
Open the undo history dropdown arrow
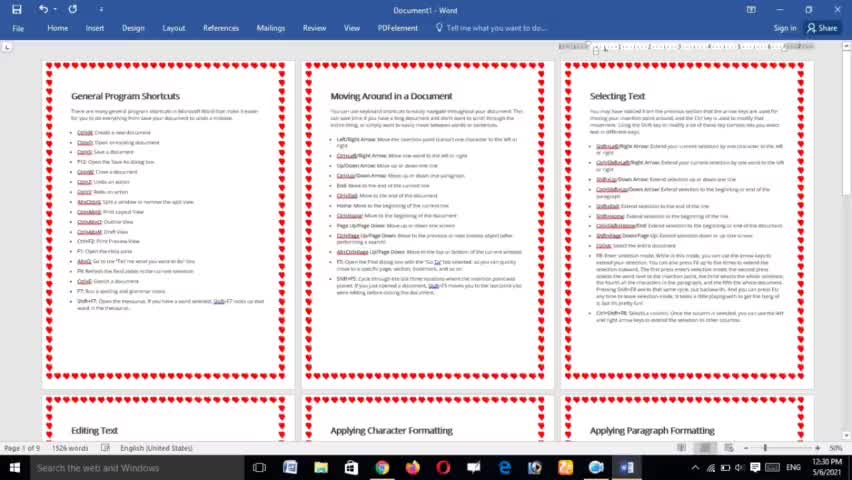55,10
